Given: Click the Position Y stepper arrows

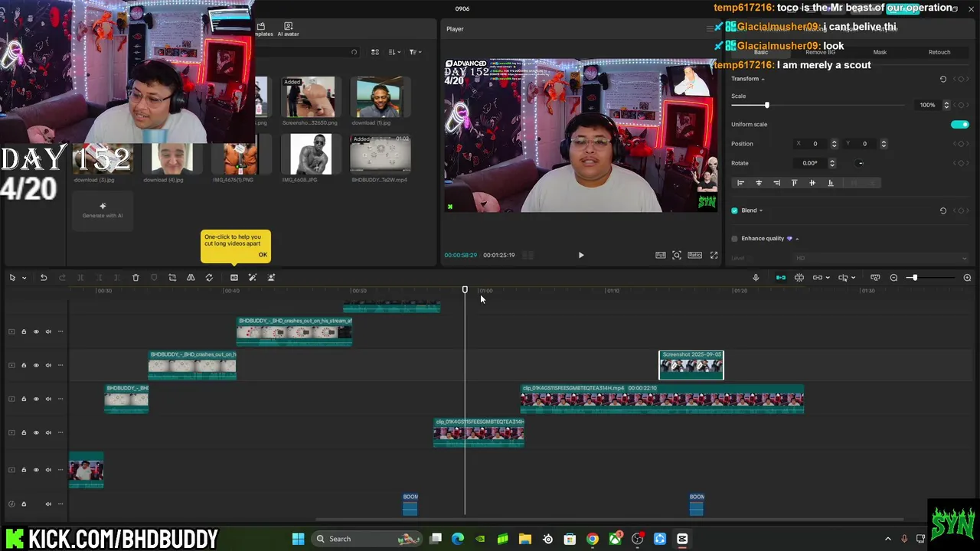Looking at the screenshot, I should point(884,144).
